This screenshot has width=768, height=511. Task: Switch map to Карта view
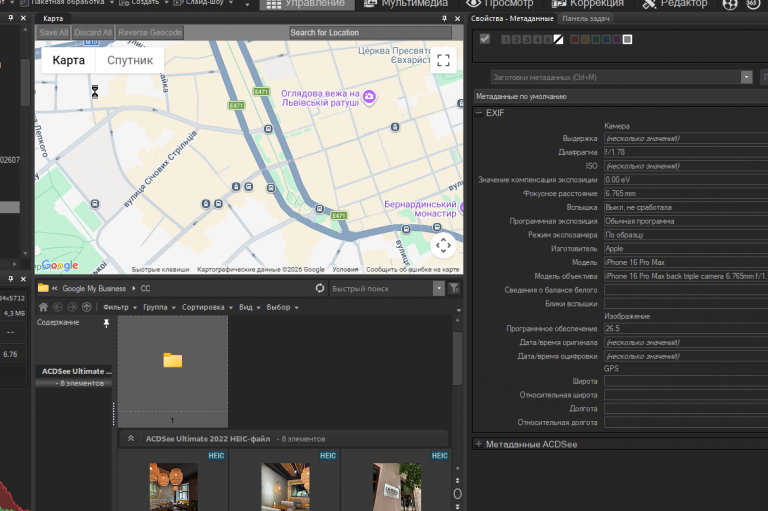[x=68, y=60]
